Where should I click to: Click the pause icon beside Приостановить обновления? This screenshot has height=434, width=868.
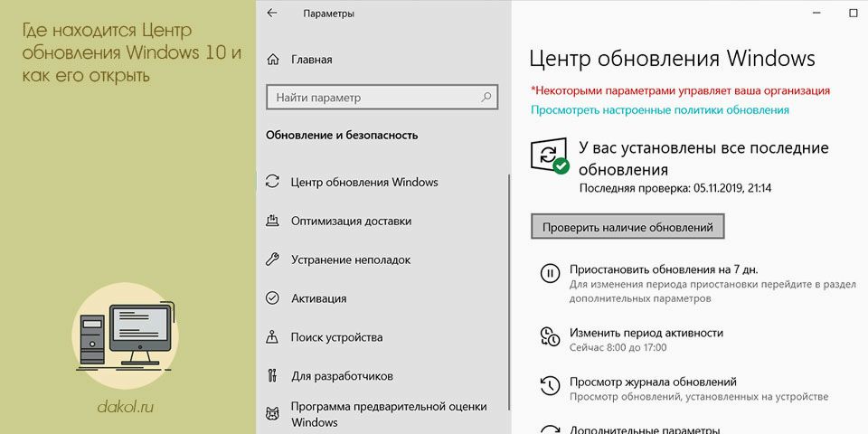[x=551, y=273]
